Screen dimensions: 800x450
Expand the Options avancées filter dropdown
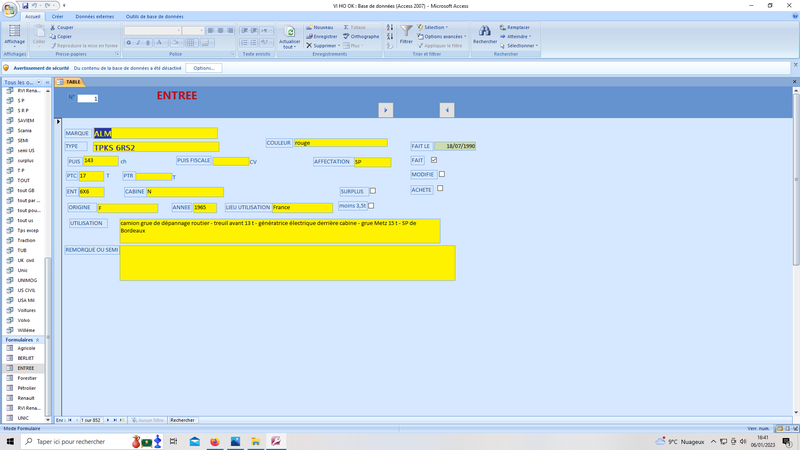pyautogui.click(x=441, y=37)
